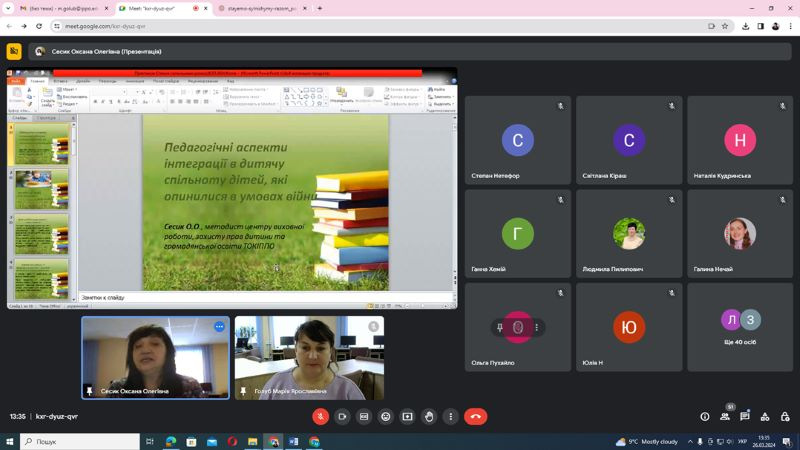Turn on captions in Meet
The image size is (800, 450).
coord(364,417)
